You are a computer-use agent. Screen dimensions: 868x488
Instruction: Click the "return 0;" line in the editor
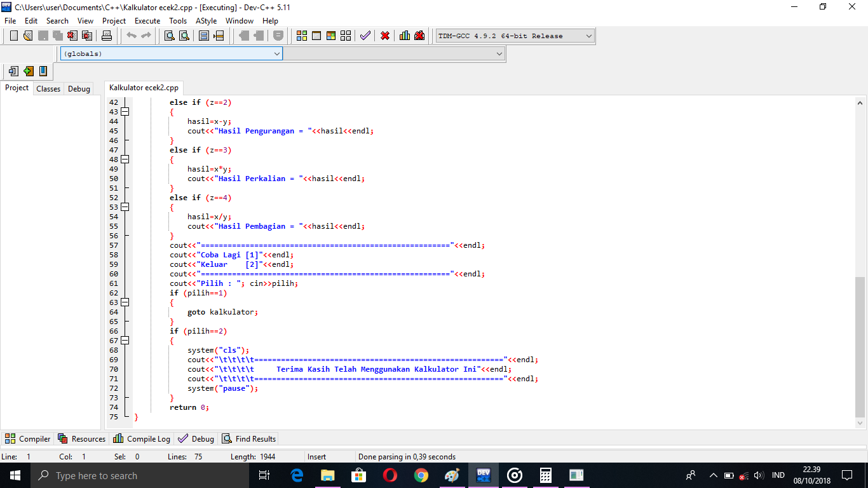pos(189,407)
